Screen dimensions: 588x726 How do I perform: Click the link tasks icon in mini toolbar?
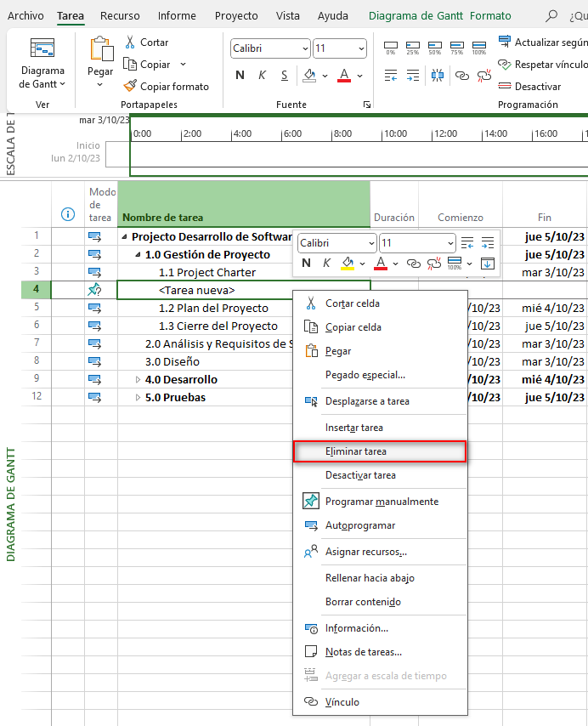click(x=413, y=264)
